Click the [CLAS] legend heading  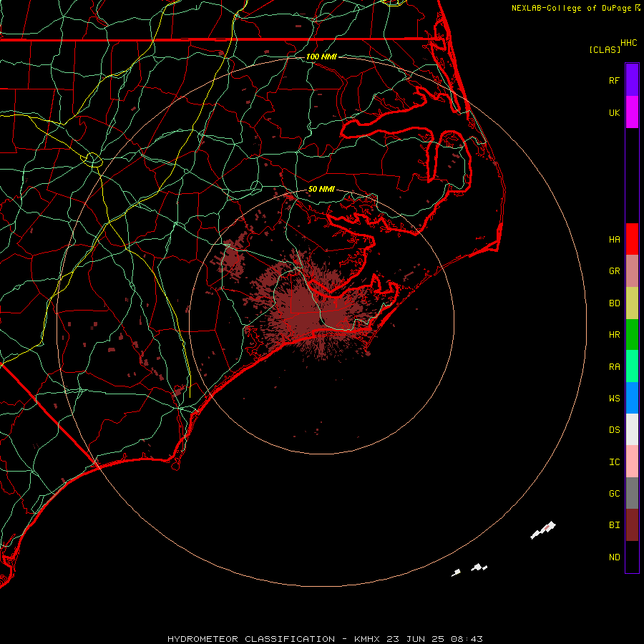tap(605, 49)
